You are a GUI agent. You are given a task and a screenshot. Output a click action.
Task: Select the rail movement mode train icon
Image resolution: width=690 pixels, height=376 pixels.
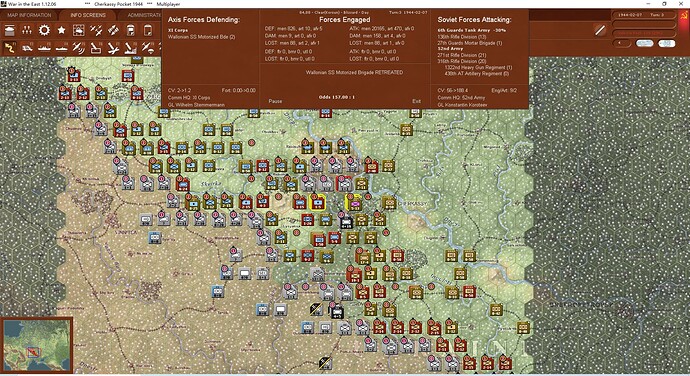point(27,48)
